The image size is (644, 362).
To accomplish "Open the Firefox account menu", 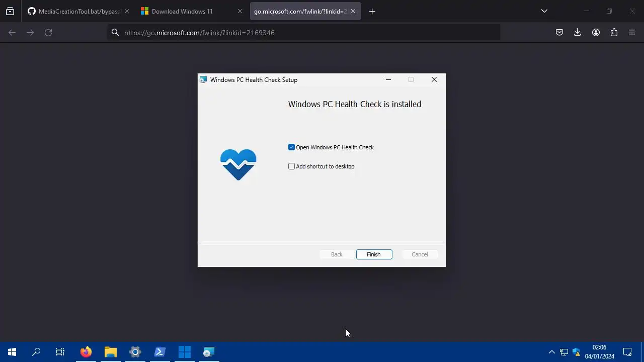I will coord(596,33).
